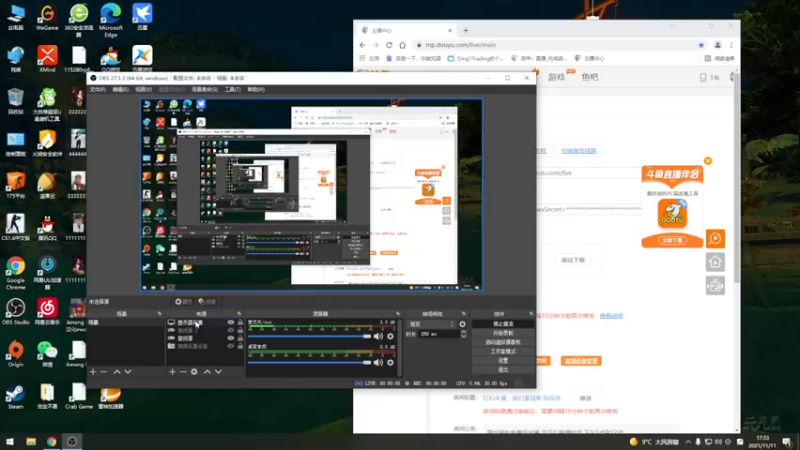Open OBS Scene Collection menu

coord(204,89)
